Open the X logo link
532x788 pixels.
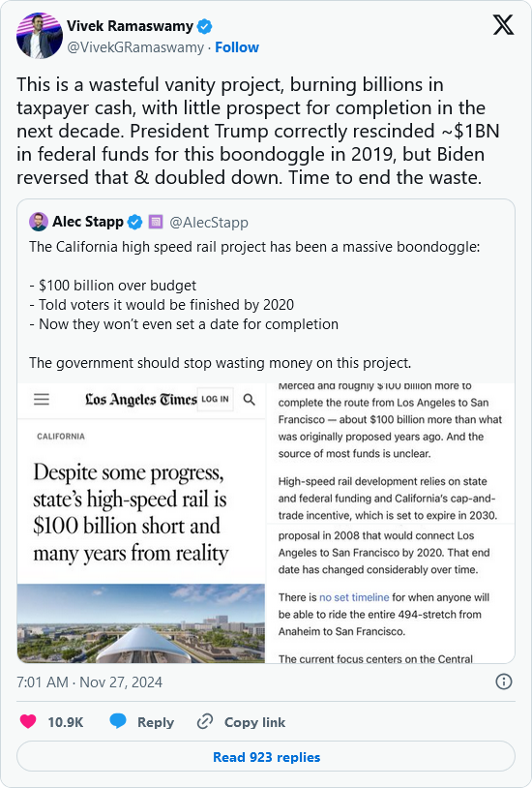pyautogui.click(x=503, y=24)
